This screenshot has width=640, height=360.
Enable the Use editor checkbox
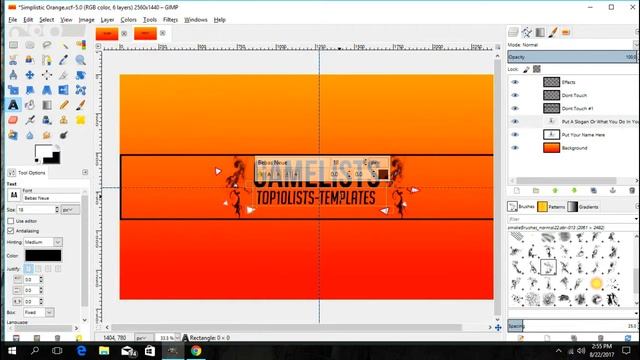pos(11,221)
